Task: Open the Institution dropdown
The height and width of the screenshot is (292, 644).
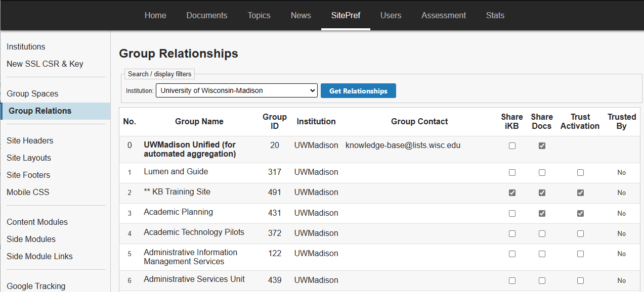Action: pyautogui.click(x=236, y=91)
